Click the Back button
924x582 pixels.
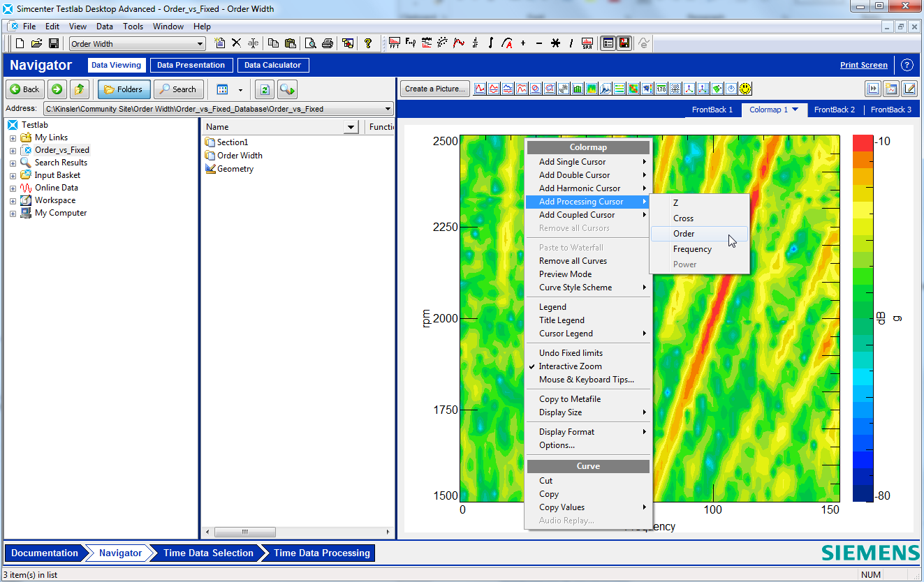[25, 89]
